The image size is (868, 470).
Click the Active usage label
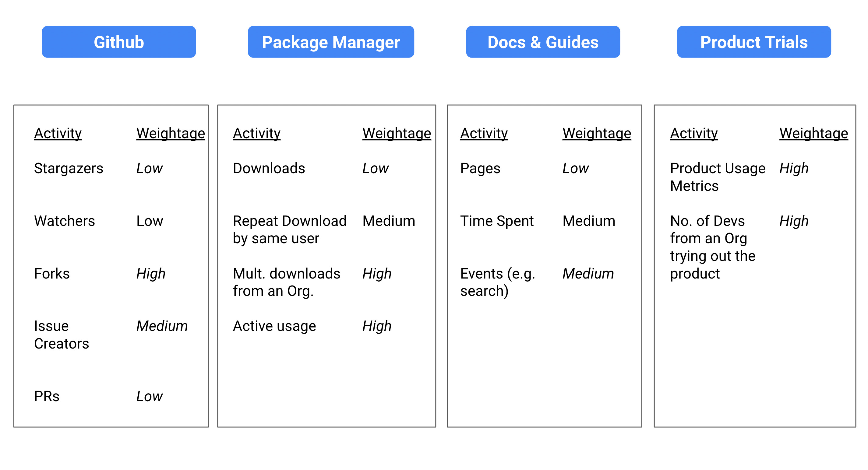click(x=274, y=326)
